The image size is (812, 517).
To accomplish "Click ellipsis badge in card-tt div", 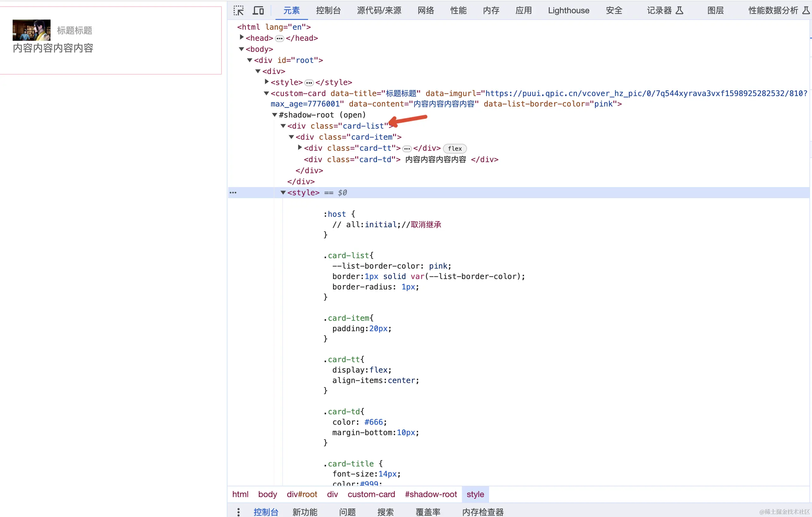I will tap(407, 149).
